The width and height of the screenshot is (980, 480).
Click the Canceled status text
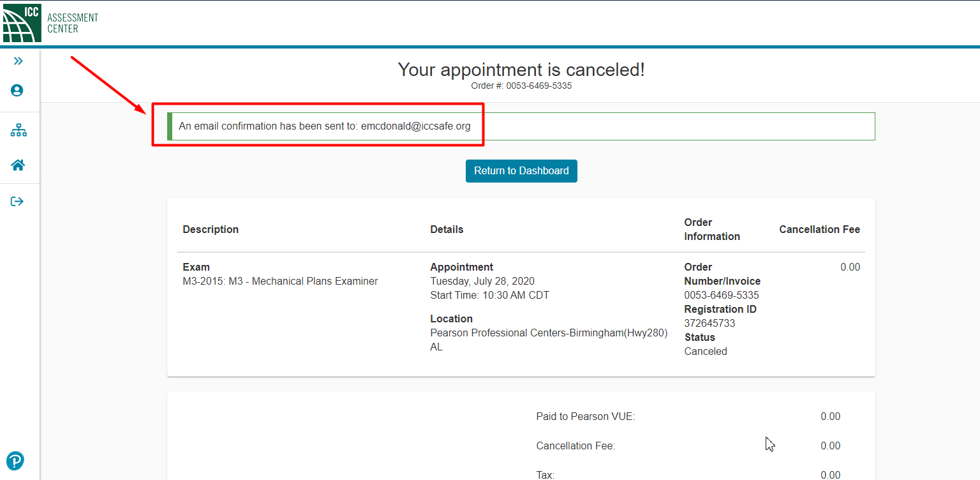(706, 351)
